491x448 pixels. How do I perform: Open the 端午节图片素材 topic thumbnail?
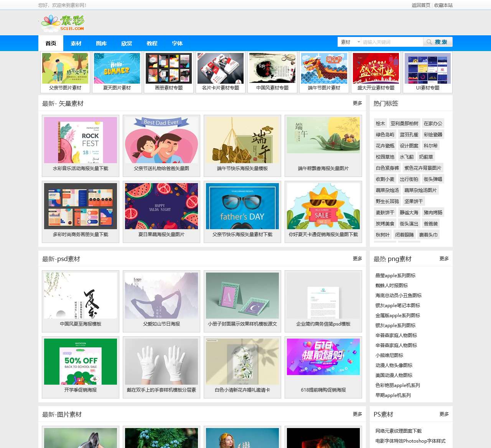click(324, 68)
